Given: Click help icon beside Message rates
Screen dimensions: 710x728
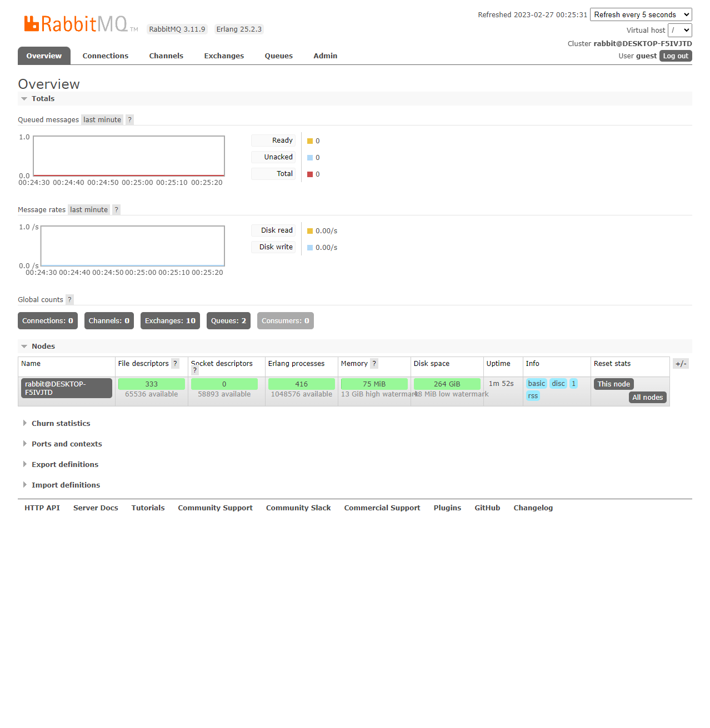Looking at the screenshot, I should (116, 210).
